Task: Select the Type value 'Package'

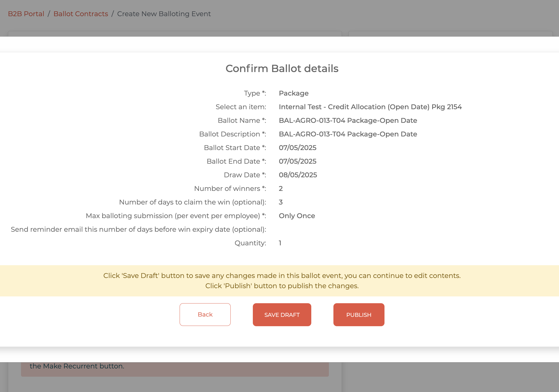Action: pos(293,93)
